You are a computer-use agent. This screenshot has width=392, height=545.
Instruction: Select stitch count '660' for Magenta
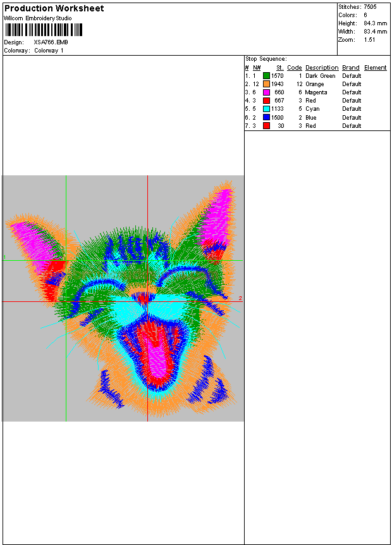[x=279, y=92]
